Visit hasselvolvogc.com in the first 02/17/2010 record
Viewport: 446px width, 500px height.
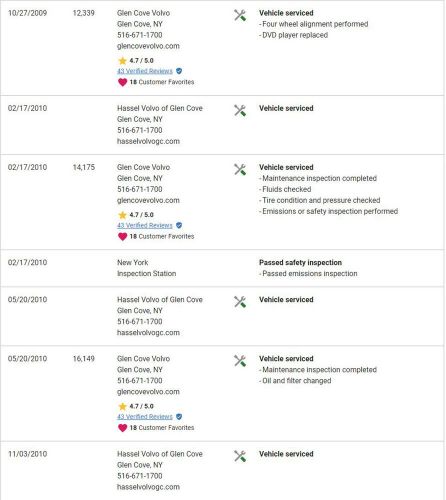[148, 141]
